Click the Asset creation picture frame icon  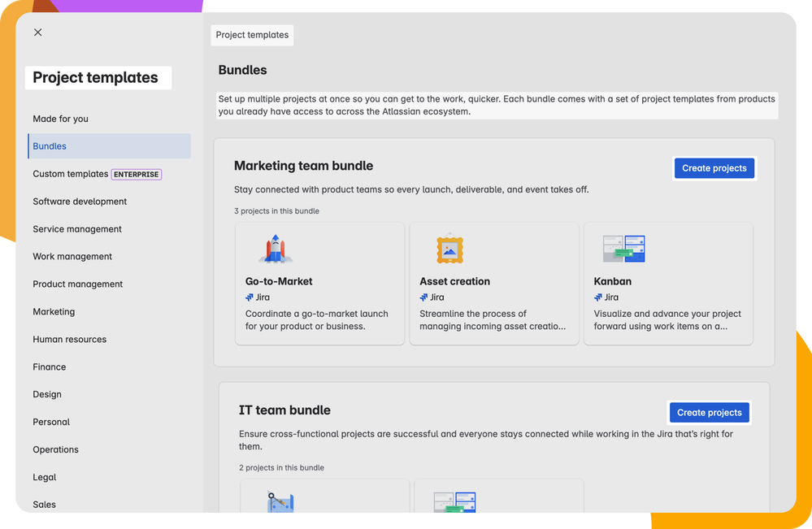pyautogui.click(x=449, y=249)
